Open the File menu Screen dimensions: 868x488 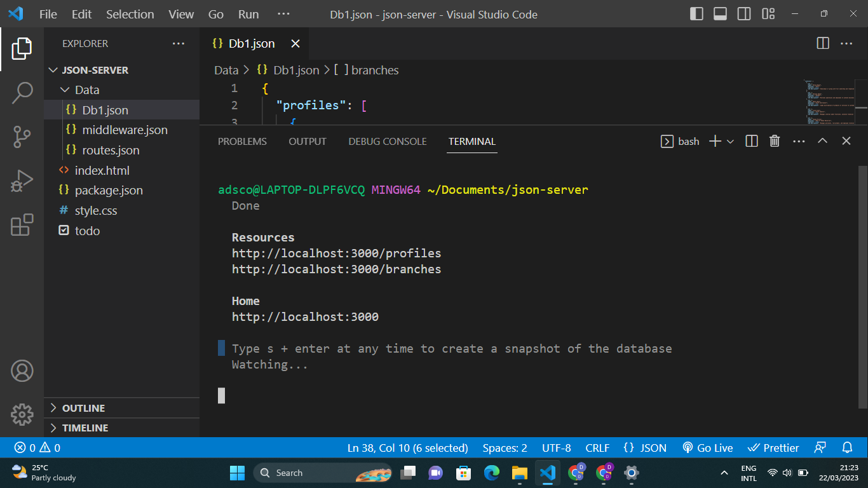click(x=48, y=14)
